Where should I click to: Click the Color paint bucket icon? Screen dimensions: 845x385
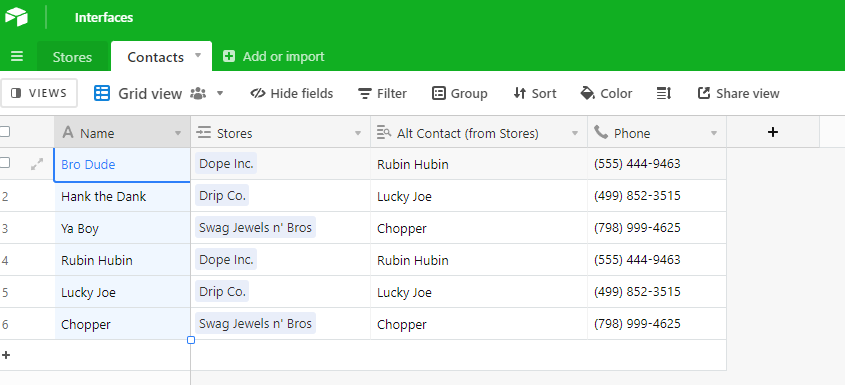tap(587, 93)
